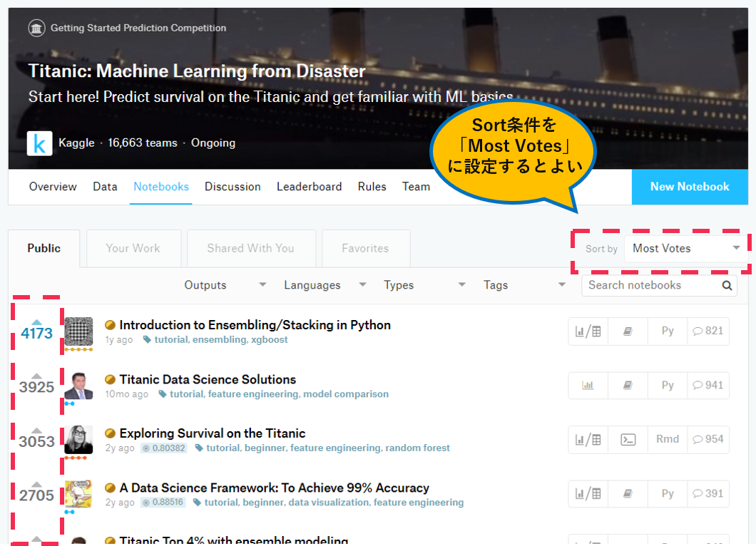The height and width of the screenshot is (546, 756).
Task: Click the author avatar for A Data Science Framework
Action: [x=78, y=494]
